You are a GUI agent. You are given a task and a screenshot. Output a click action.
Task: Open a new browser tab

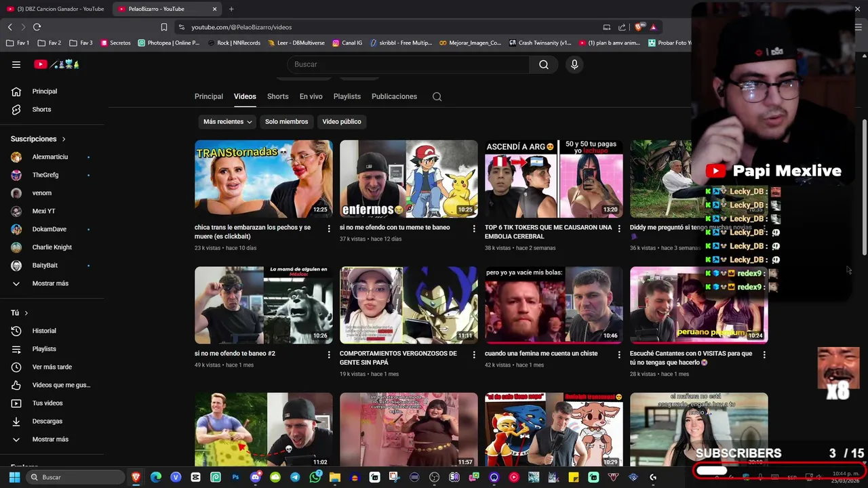pos(231,9)
